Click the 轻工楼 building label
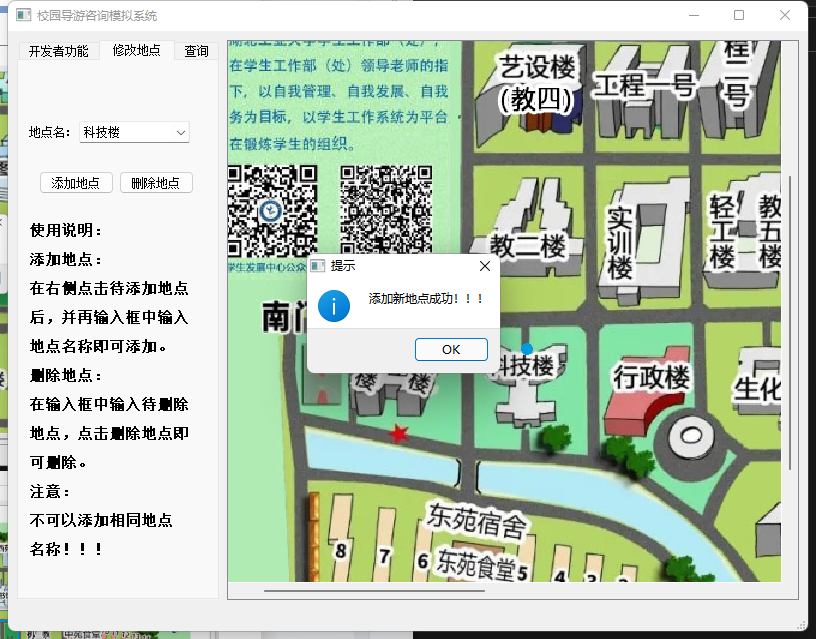This screenshot has height=639, width=816. tap(723, 232)
